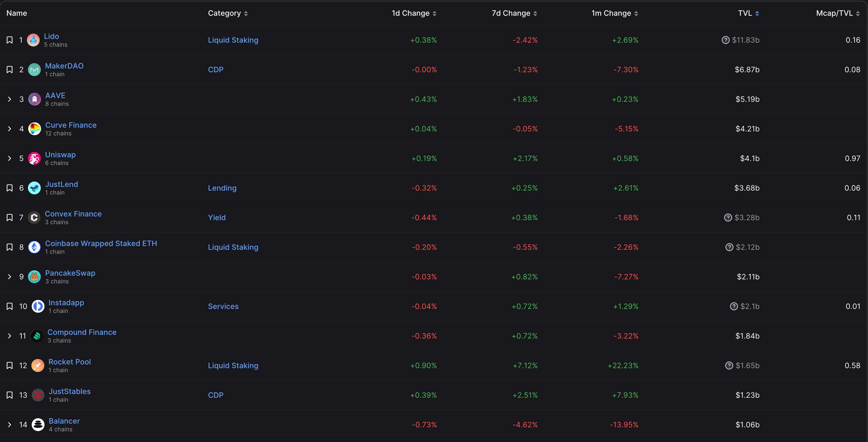
Task: Click the Rocket Pool logo
Action: pos(38,365)
